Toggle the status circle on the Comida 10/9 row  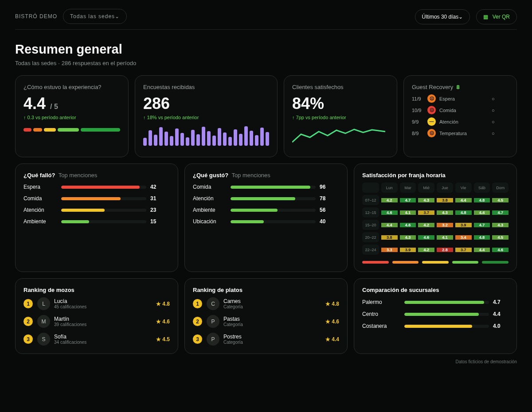(493, 110)
